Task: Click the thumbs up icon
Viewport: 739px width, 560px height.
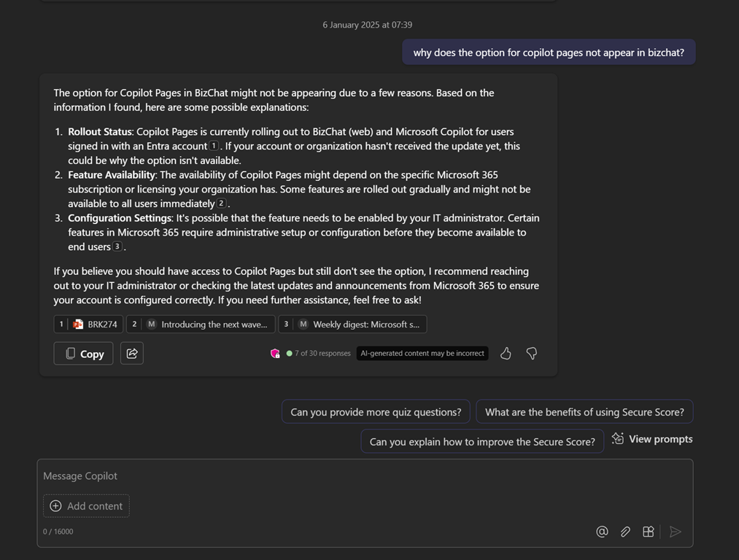Action: 506,354
